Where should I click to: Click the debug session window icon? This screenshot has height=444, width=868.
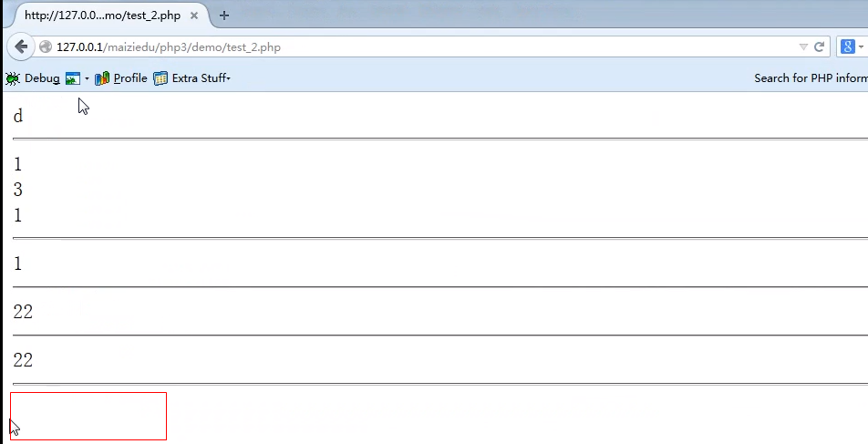(73, 78)
